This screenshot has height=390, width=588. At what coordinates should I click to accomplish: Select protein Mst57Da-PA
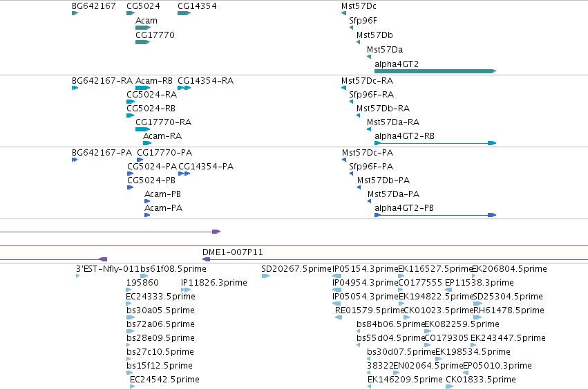coord(393,194)
